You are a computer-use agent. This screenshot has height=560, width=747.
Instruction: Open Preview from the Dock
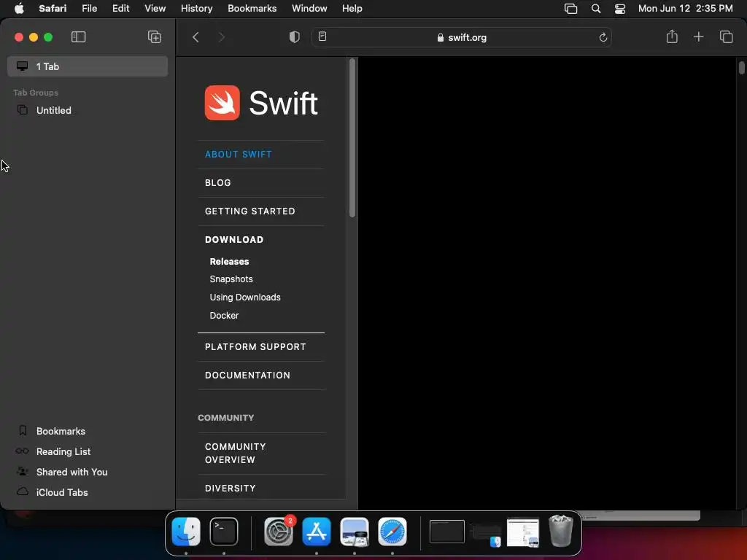click(355, 532)
